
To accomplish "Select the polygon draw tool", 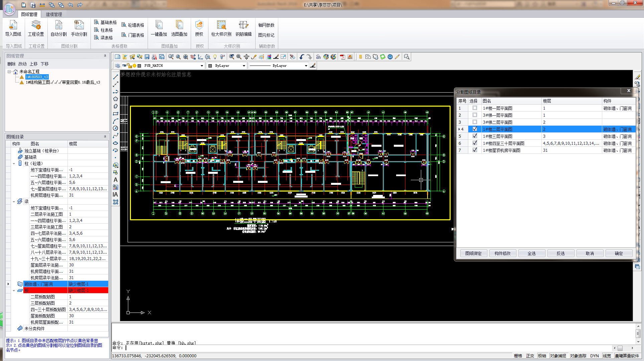I will pyautogui.click(x=116, y=99).
